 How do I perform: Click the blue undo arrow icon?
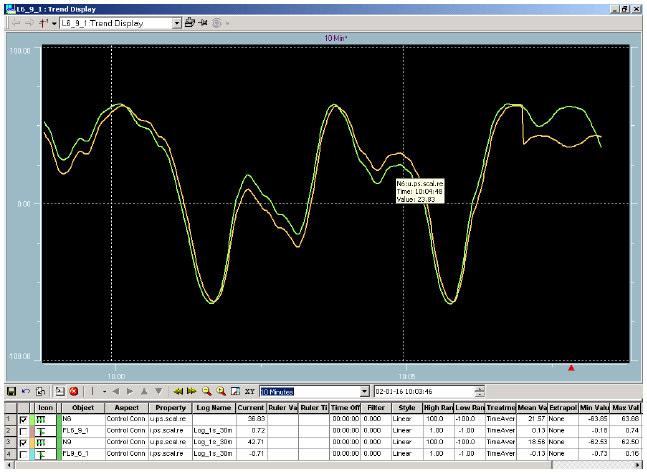tap(26, 391)
